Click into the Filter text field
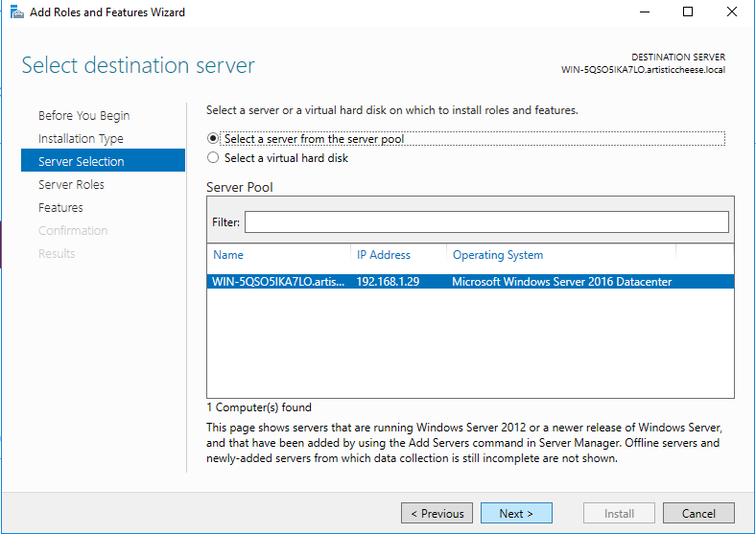756x534 pixels. pos(486,222)
